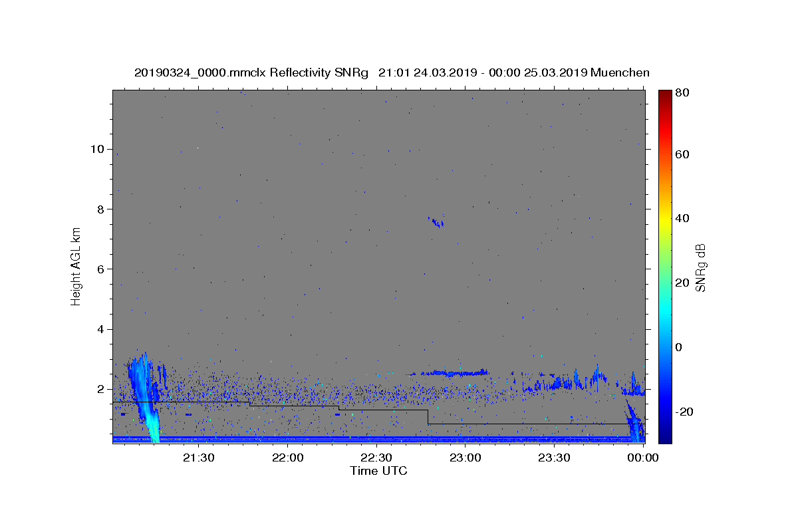Screen dimensions: 798x532
Task: Click the colorbar value 80
Action: tap(684, 94)
